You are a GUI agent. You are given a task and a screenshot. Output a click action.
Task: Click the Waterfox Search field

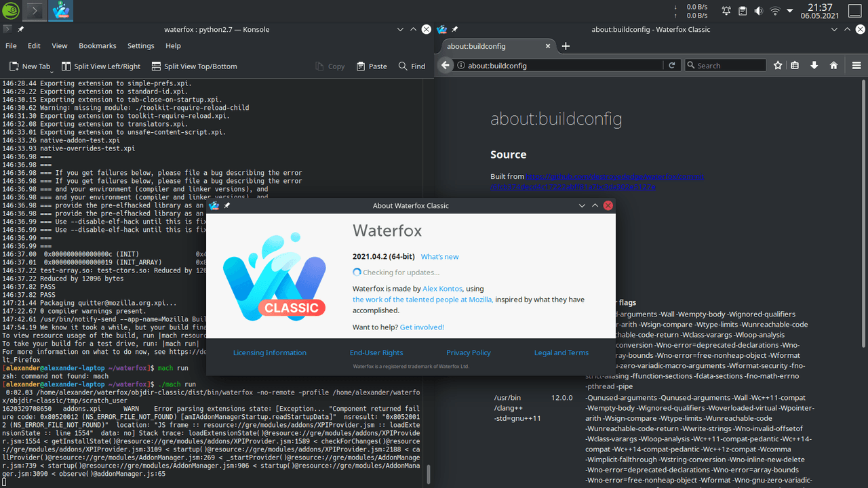(x=726, y=66)
